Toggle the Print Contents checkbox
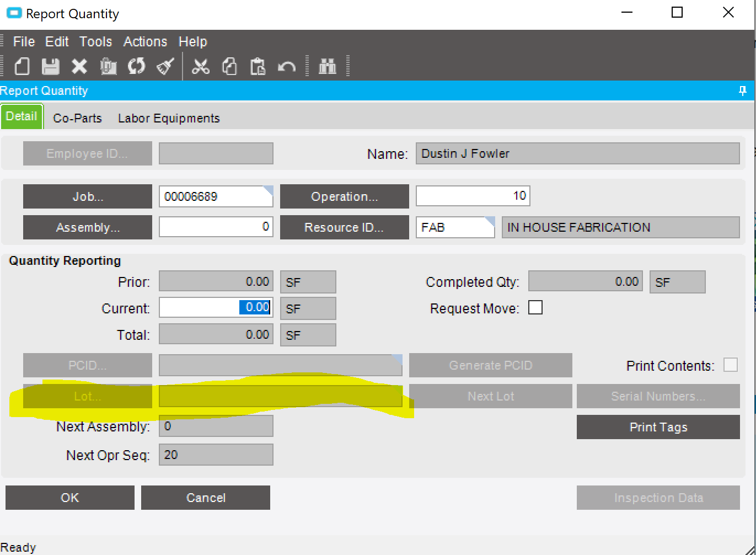 click(x=731, y=365)
